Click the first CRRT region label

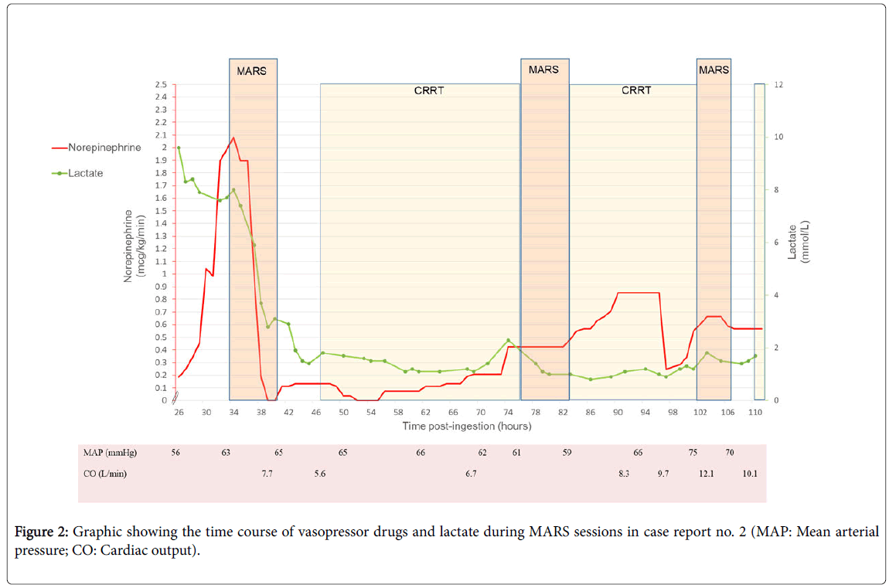429,90
